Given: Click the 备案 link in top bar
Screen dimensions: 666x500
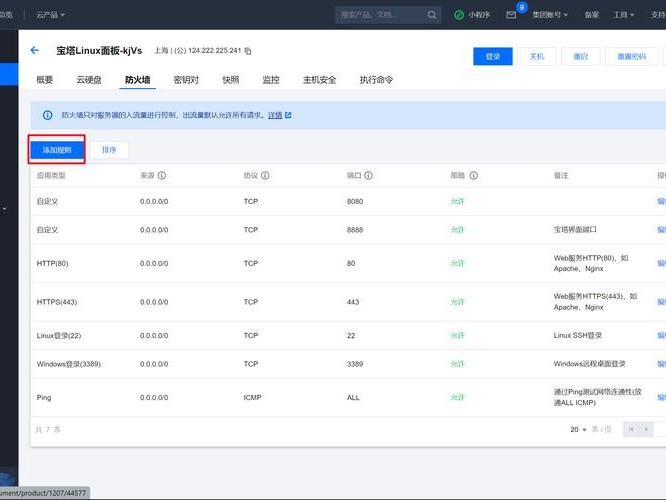Looking at the screenshot, I should tap(591, 15).
